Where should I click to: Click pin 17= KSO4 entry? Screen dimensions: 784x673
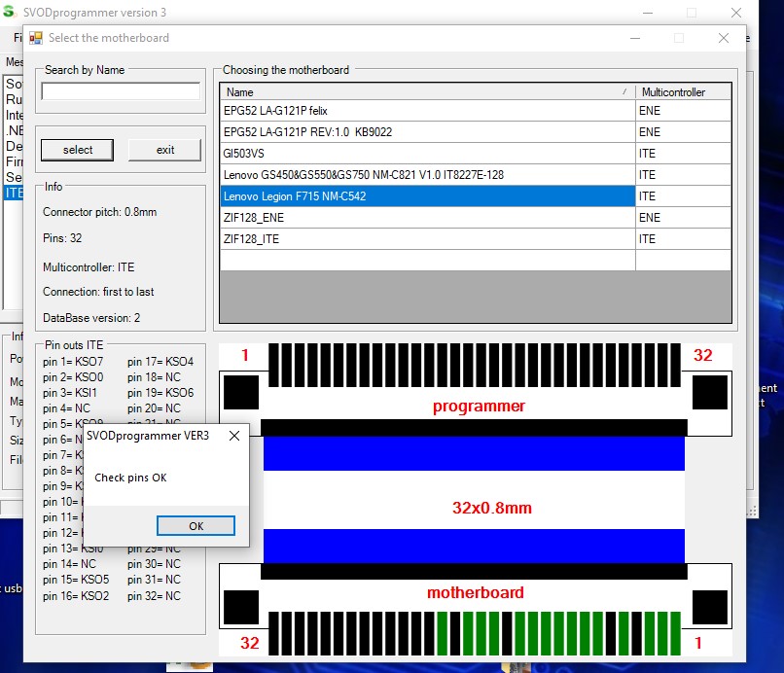pos(160,362)
